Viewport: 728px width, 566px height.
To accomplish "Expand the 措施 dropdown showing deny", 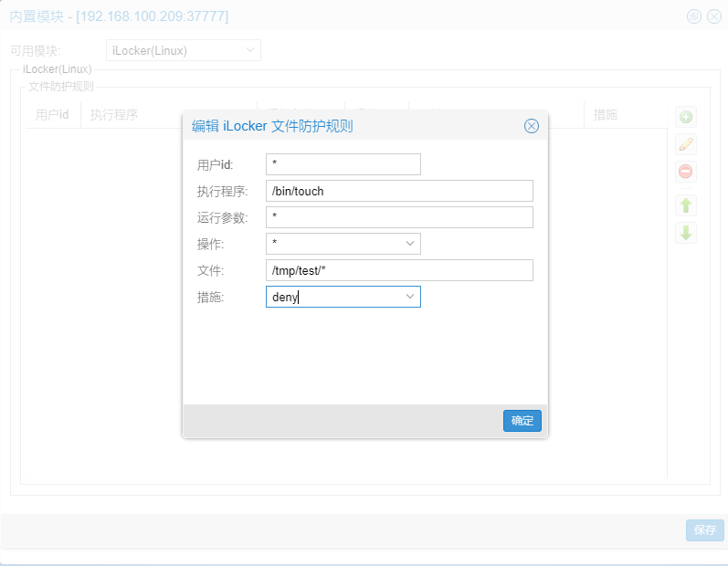I will 409,297.
